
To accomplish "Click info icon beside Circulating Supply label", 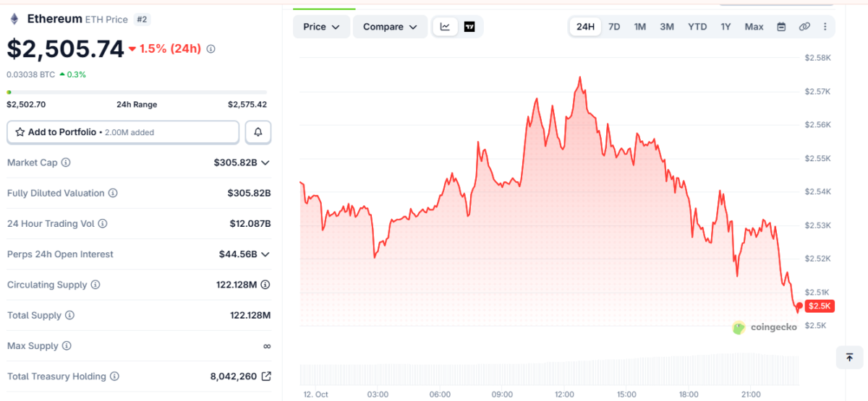I will pyautogui.click(x=95, y=285).
